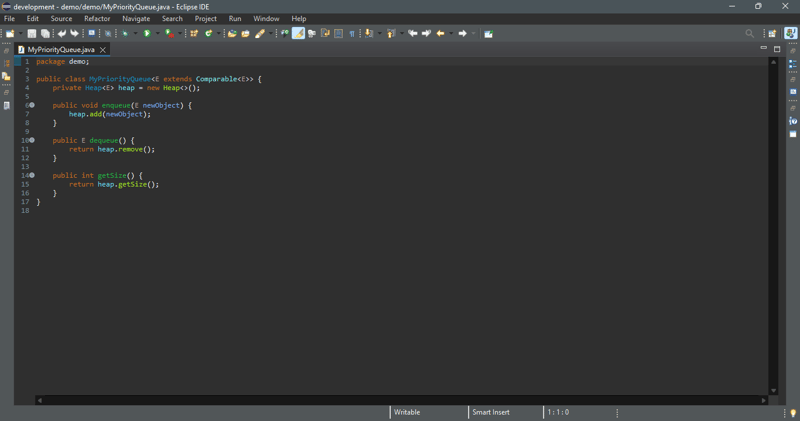Maximize the editor area button
Viewport: 800px width, 421px height.
pos(777,49)
